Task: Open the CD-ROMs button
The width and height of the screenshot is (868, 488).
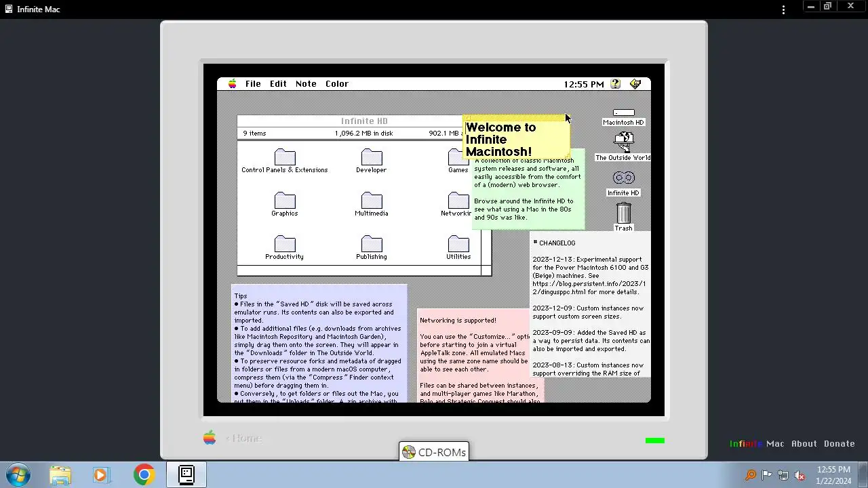Action: pos(433,452)
